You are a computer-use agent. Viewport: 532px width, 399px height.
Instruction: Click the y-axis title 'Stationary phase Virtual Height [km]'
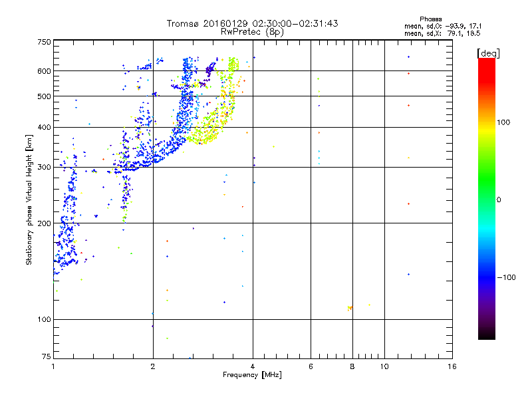[29, 199]
